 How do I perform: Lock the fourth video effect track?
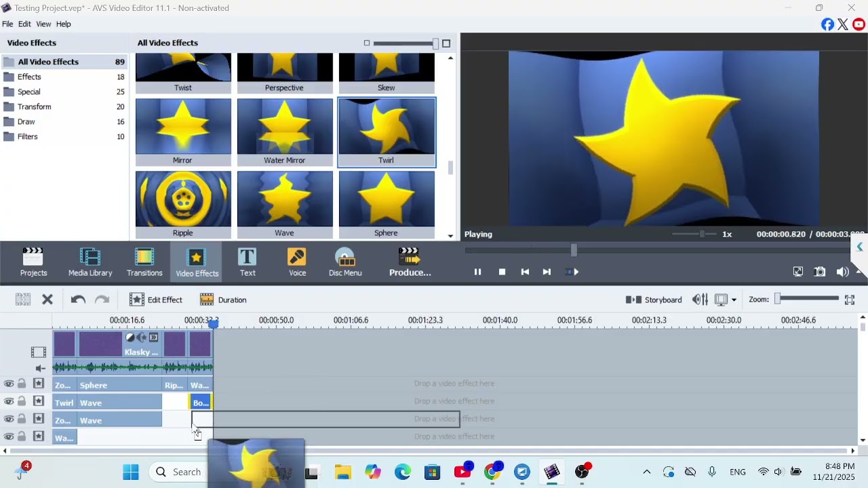[x=22, y=436]
